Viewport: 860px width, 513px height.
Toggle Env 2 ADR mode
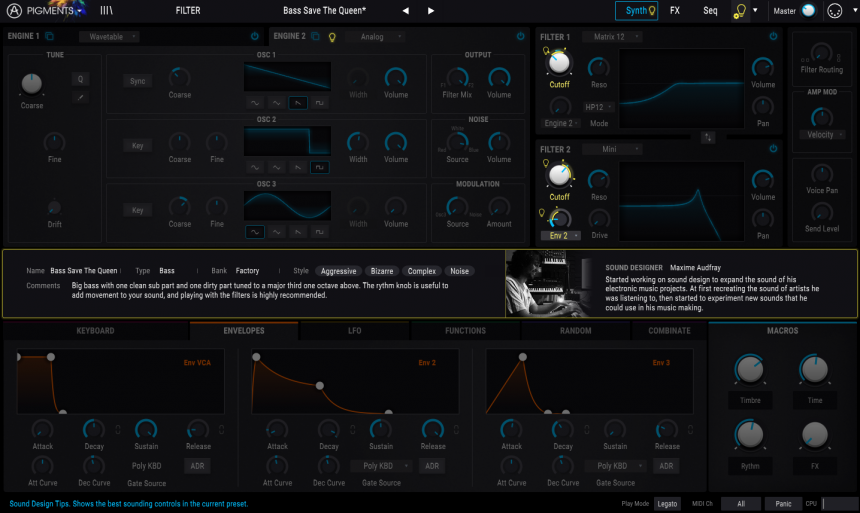(432, 466)
